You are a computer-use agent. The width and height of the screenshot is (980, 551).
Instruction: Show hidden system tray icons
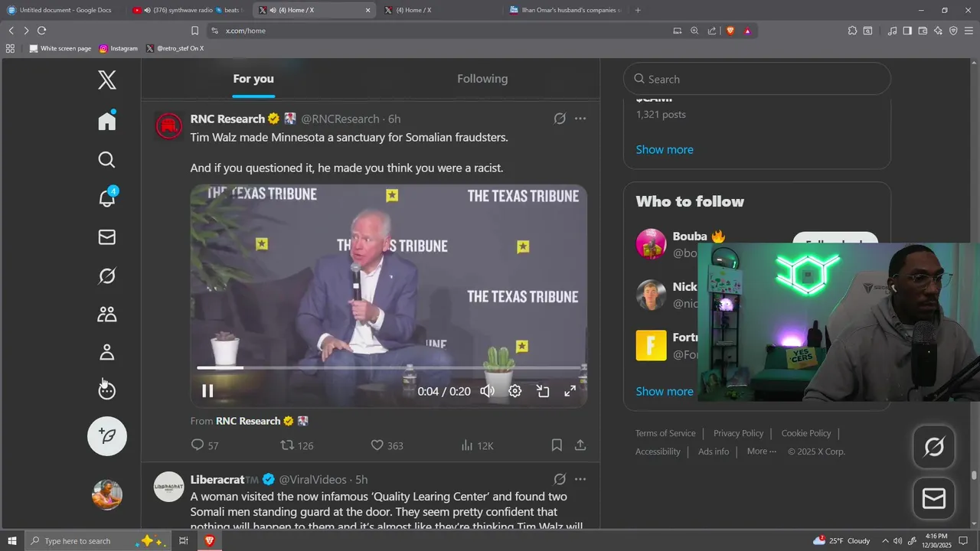click(x=885, y=541)
